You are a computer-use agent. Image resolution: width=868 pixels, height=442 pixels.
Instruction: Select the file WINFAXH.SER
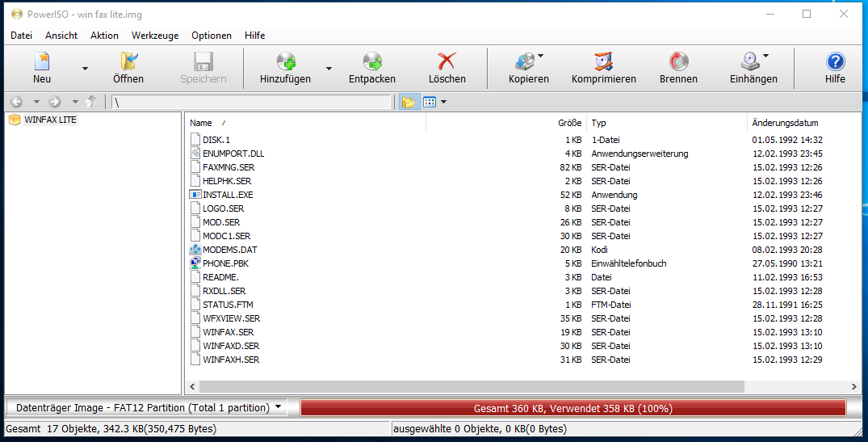click(231, 360)
